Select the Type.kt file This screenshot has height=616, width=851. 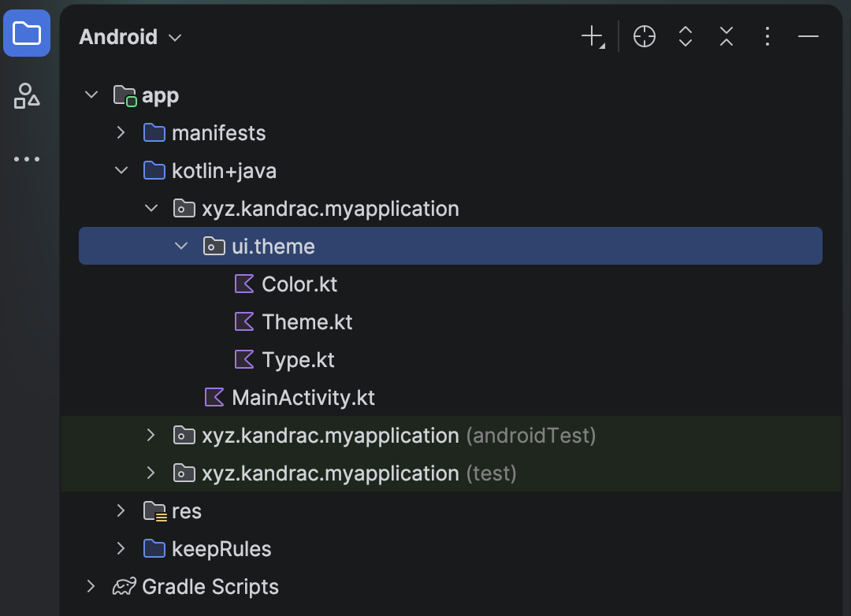298,360
